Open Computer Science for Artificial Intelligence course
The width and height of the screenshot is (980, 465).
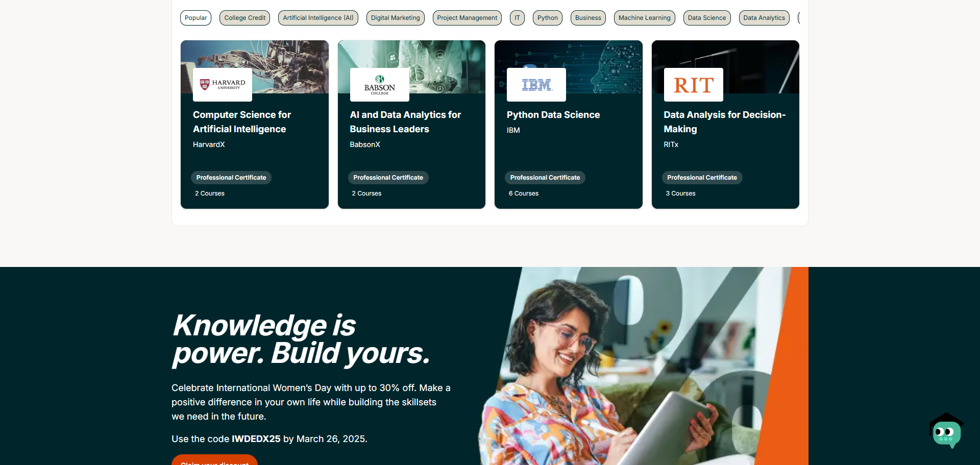pyautogui.click(x=241, y=122)
